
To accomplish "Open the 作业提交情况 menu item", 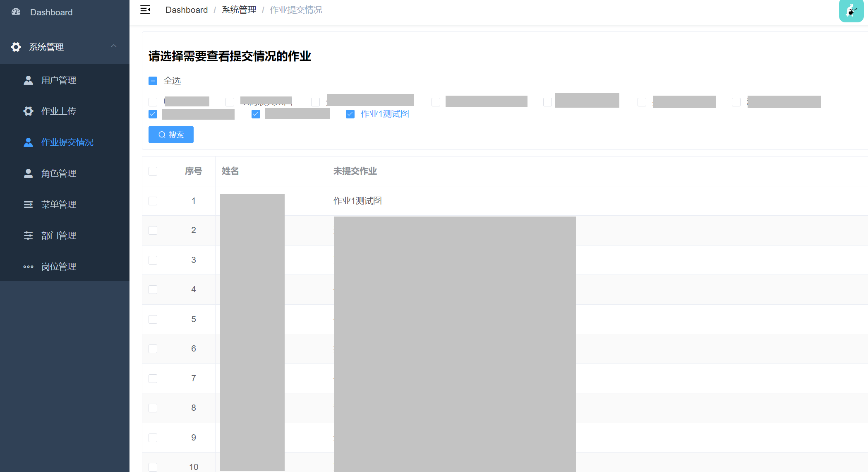I will click(67, 142).
